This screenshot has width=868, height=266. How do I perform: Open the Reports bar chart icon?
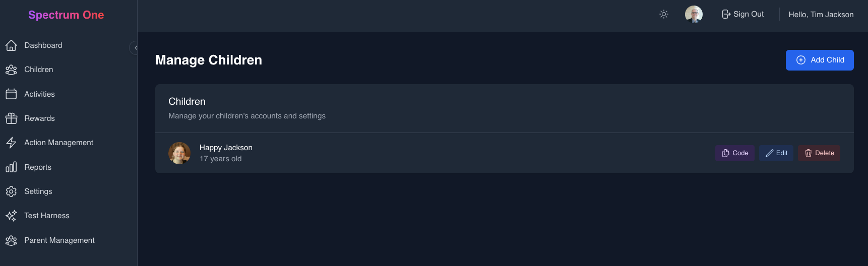(11, 167)
